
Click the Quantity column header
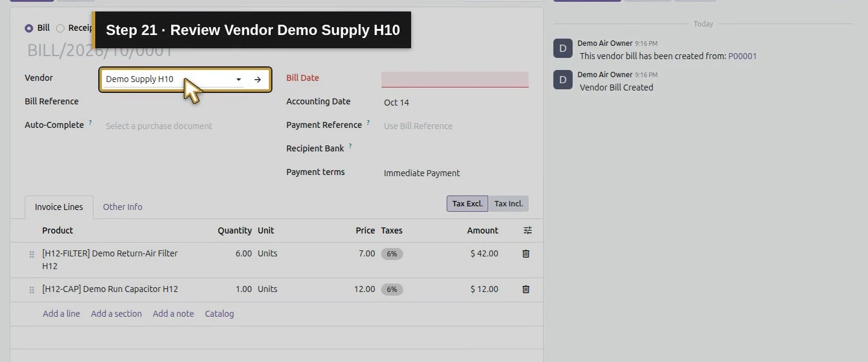pyautogui.click(x=234, y=230)
